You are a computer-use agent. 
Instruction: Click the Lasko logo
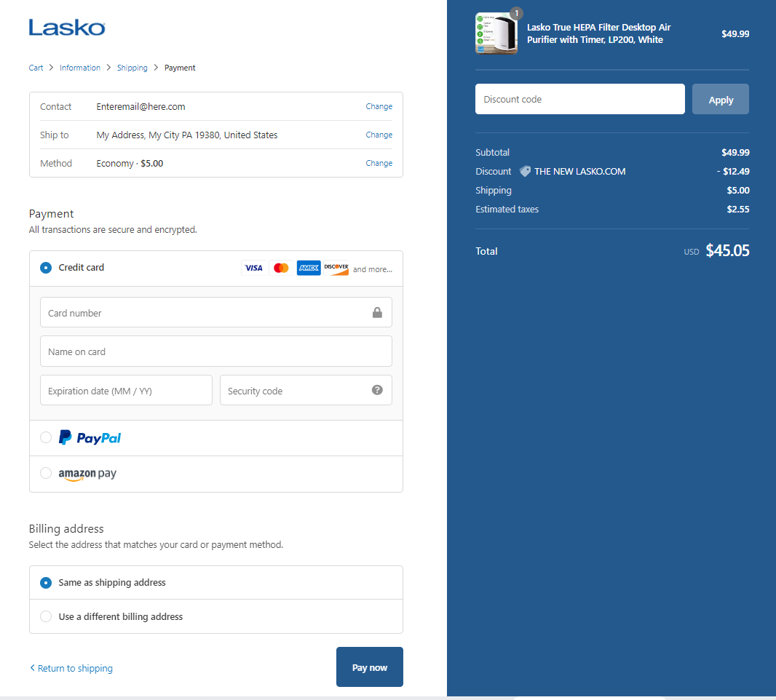pos(67,28)
